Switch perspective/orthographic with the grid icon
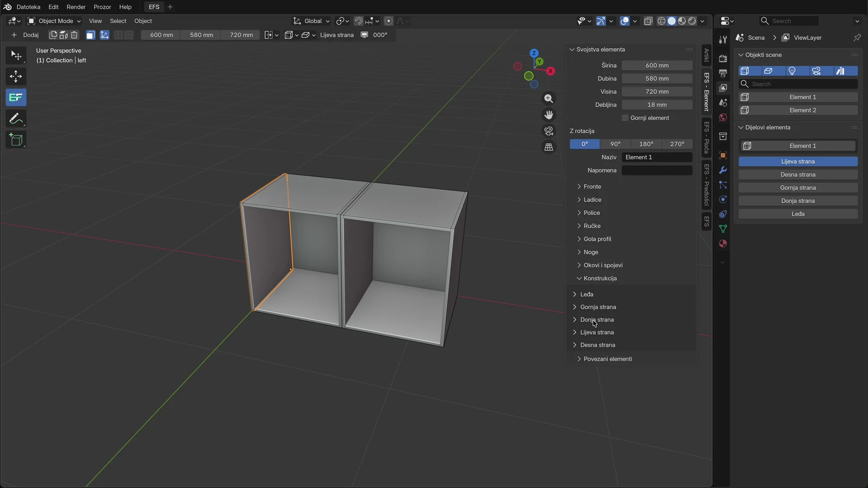Viewport: 868px width, 488px height. 549,147
